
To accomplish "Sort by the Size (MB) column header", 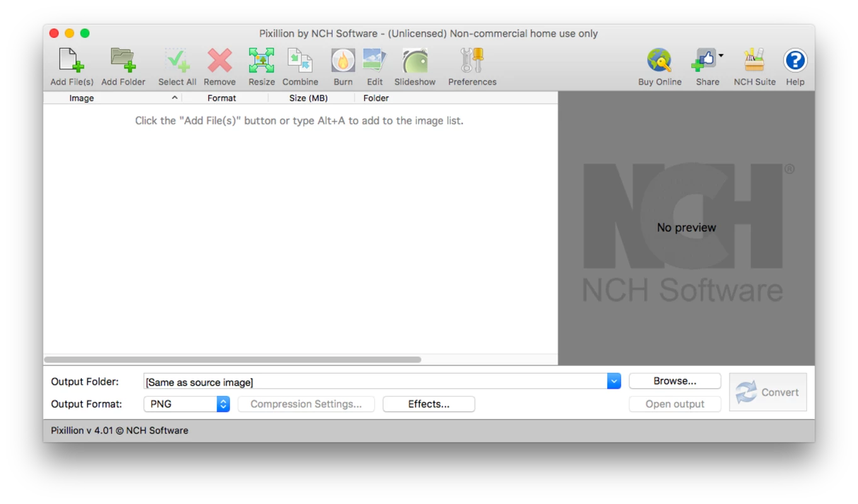I will tap(311, 98).
